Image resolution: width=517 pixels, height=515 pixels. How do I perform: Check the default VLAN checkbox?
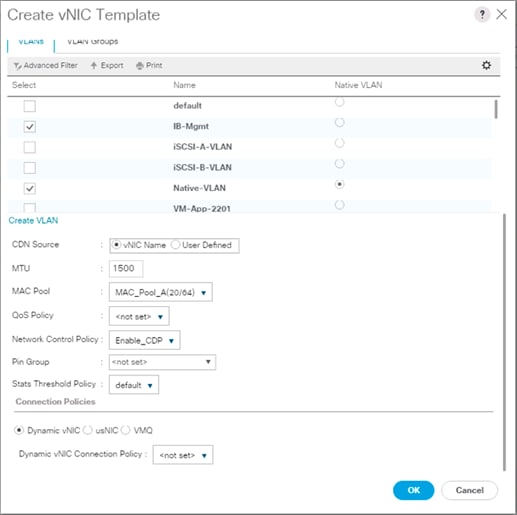point(30,106)
